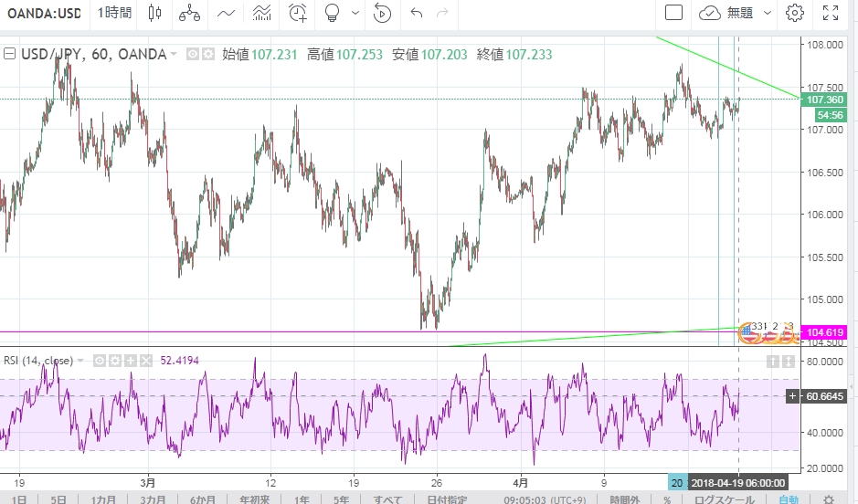Open USD/JPY series settings gear
The height and width of the screenshot is (504, 858).
point(208,54)
